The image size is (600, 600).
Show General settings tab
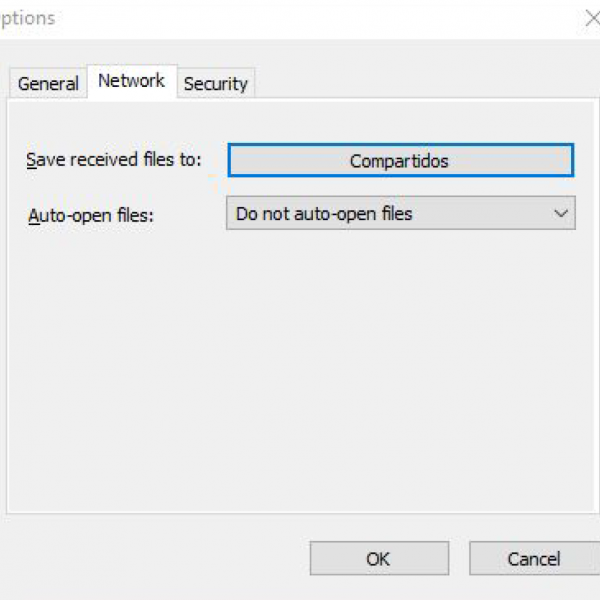(x=48, y=84)
